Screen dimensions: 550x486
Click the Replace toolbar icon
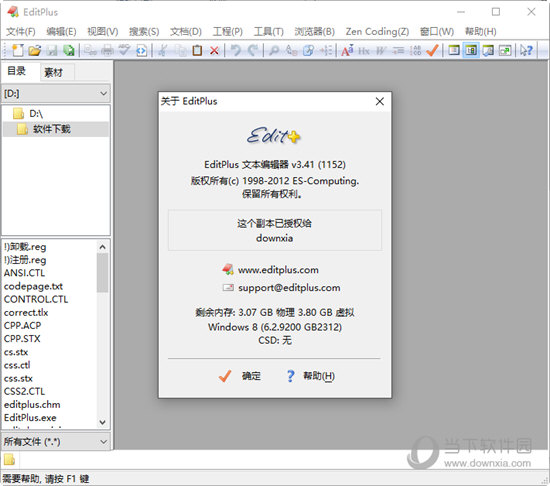[291, 50]
